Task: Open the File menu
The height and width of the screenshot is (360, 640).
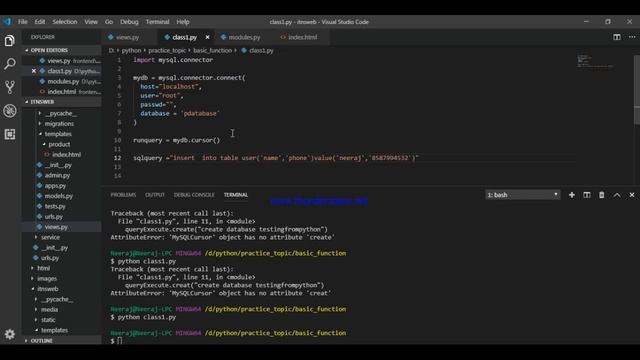Action: point(23,22)
